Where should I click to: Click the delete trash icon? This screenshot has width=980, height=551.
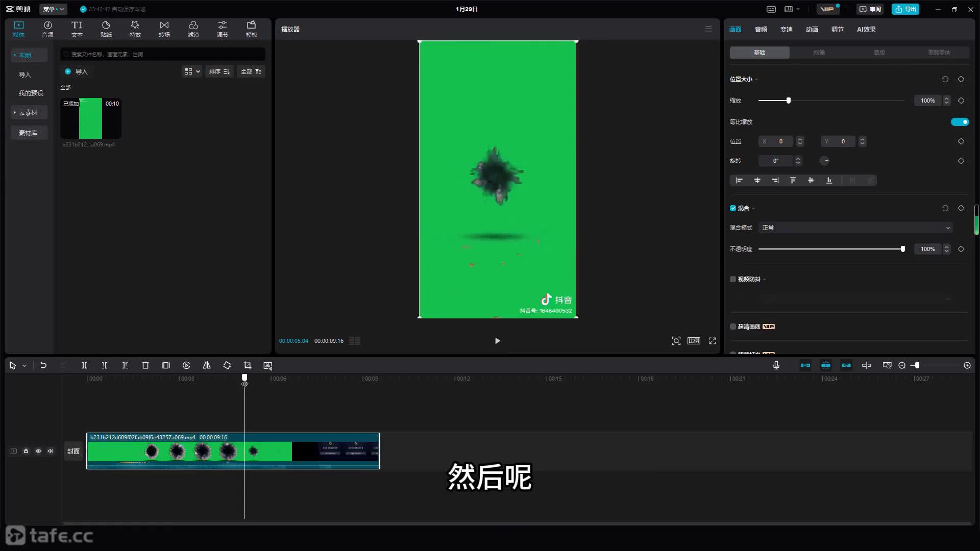[145, 365]
